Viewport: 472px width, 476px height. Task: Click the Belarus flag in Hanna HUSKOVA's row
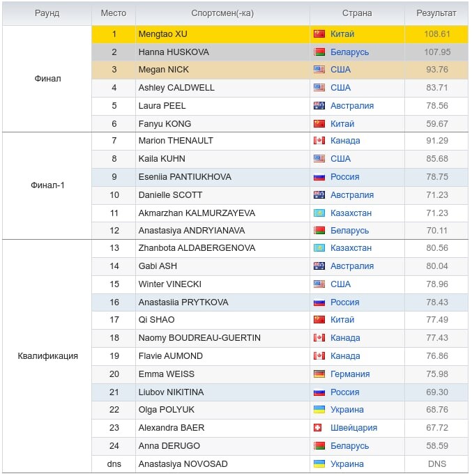pyautogui.click(x=319, y=52)
